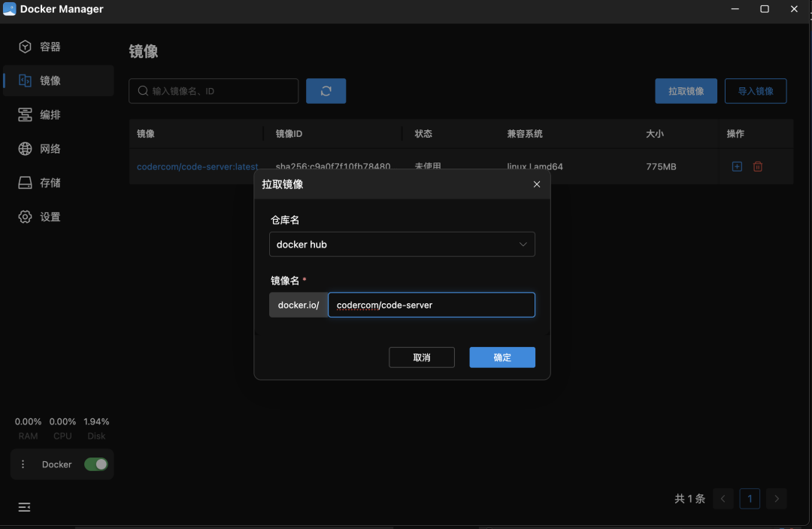Click the refresh images icon button
This screenshot has height=529, width=812.
tap(326, 91)
